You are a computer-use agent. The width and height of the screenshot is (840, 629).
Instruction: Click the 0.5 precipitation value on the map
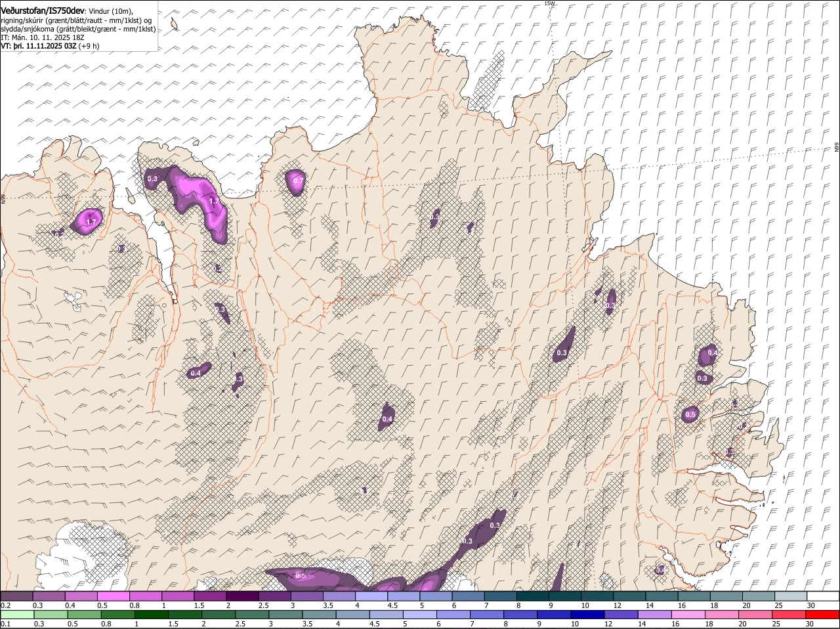coord(690,414)
